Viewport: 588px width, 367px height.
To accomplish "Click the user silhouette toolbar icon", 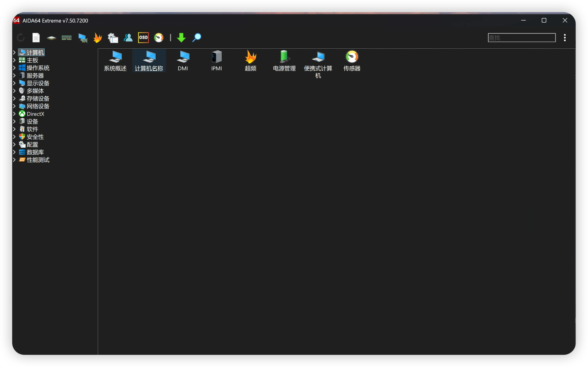I will pos(128,38).
